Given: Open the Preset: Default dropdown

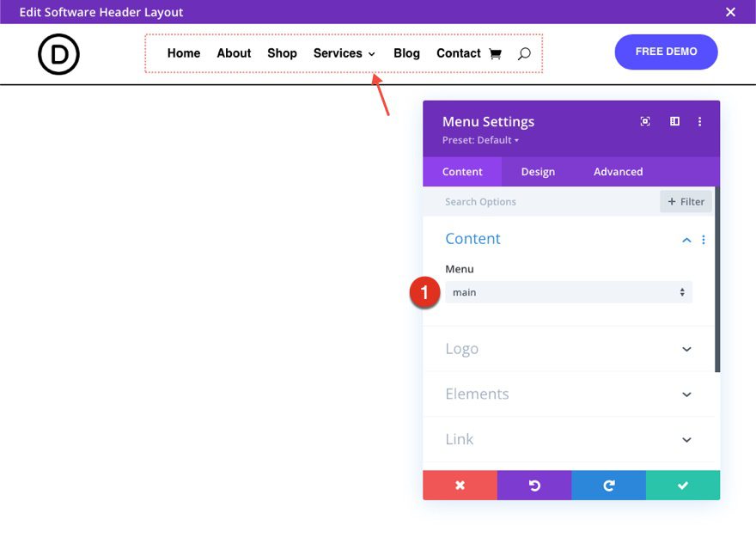Looking at the screenshot, I should pos(479,139).
